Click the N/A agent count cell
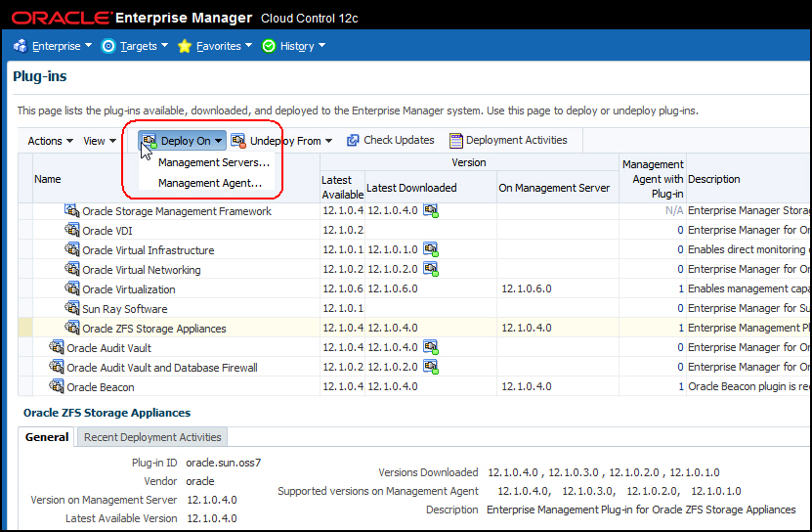812x532 pixels. pos(674,210)
